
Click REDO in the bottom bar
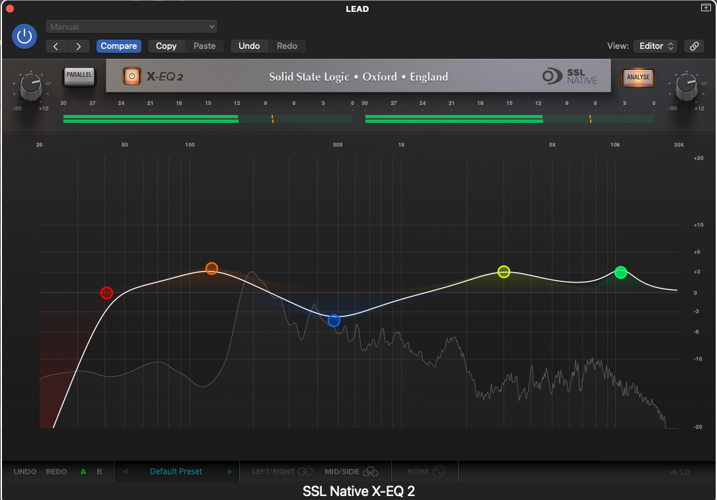[56, 472]
